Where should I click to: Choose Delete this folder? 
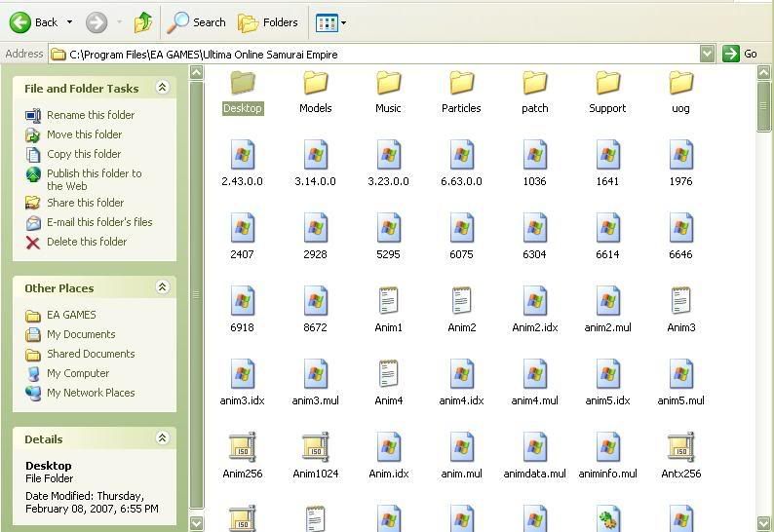pyautogui.click(x=76, y=242)
